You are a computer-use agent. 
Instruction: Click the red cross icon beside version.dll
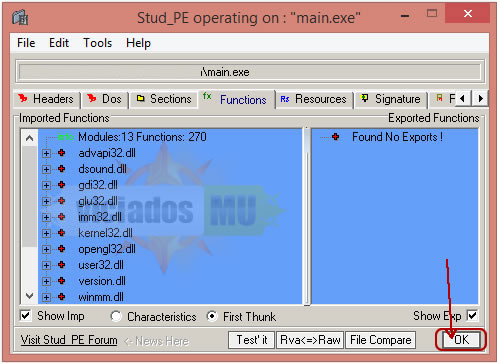61,281
